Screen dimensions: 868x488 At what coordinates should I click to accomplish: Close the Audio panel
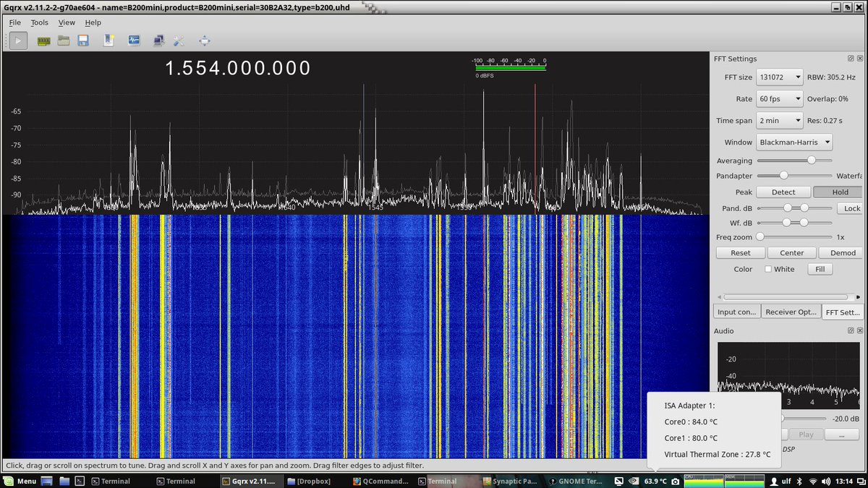click(x=860, y=330)
